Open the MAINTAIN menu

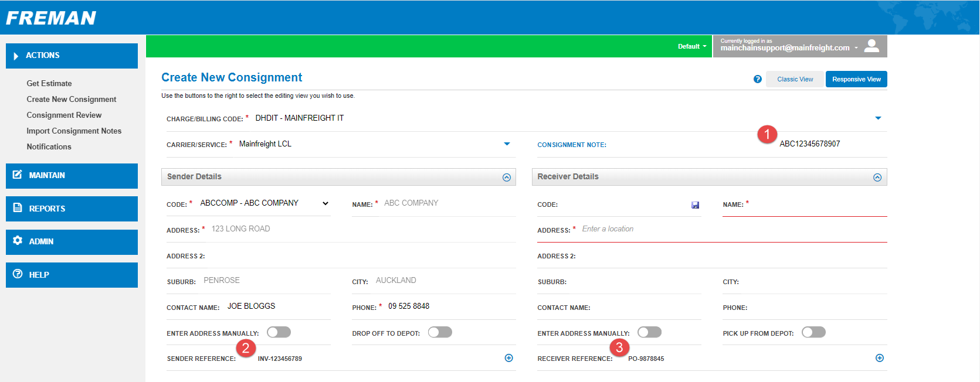tap(72, 176)
